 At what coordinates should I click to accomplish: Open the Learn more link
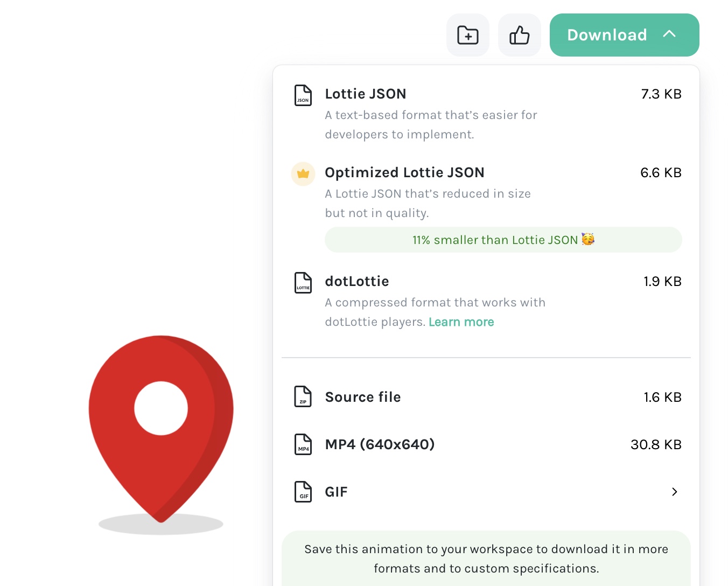[461, 322]
